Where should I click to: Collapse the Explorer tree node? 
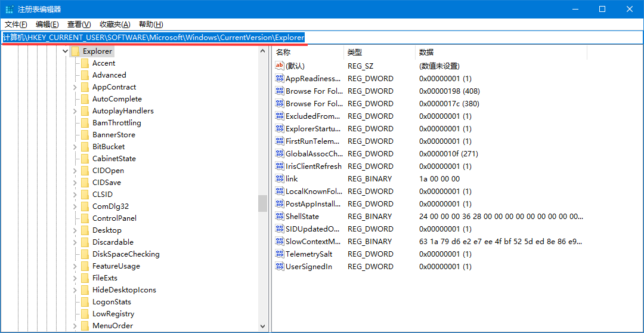[x=65, y=51]
